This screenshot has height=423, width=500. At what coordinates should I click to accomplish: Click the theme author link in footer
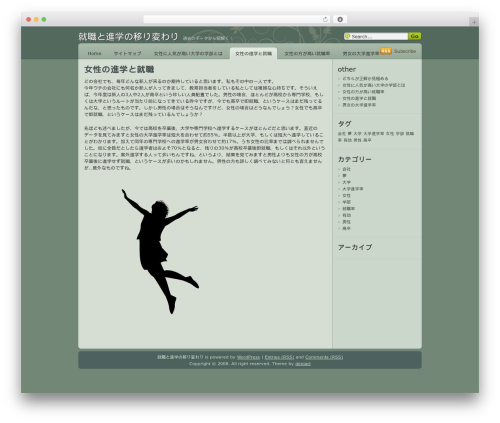[x=303, y=364]
